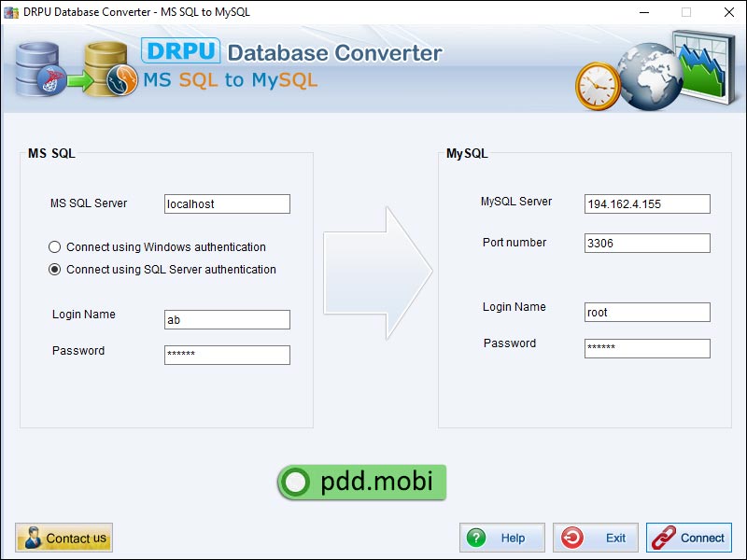
Task: Click inside the MySQL root Login Name field
Action: [x=647, y=312]
